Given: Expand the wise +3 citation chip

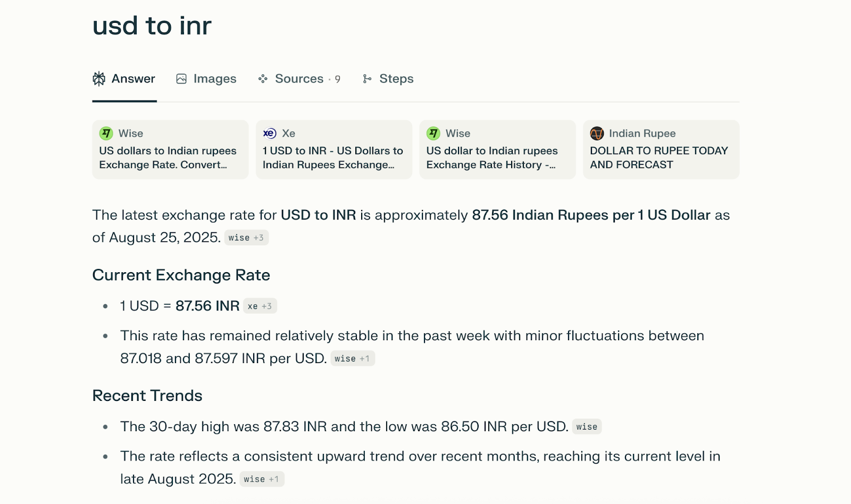Looking at the screenshot, I should tap(246, 238).
